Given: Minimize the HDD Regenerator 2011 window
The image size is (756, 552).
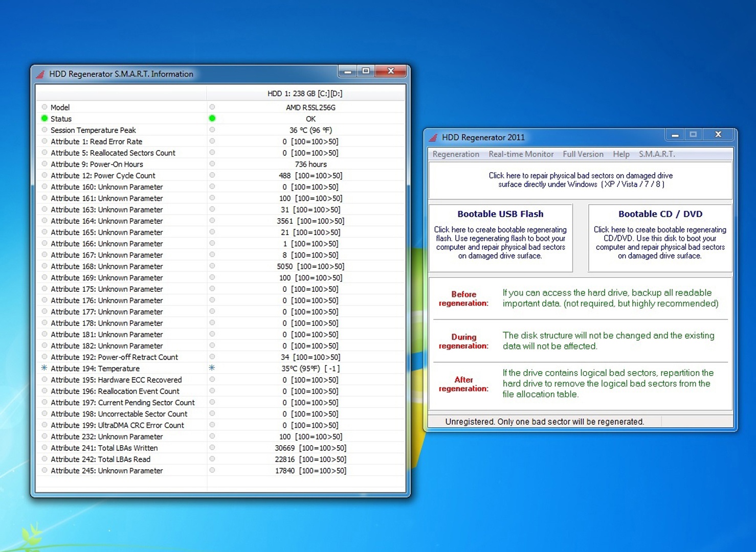Looking at the screenshot, I should coord(675,135).
